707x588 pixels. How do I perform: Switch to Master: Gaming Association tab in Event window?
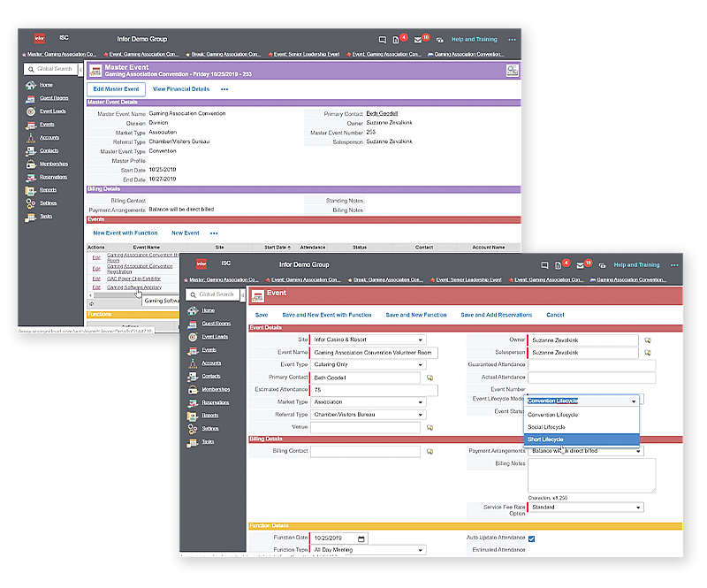click(x=221, y=279)
